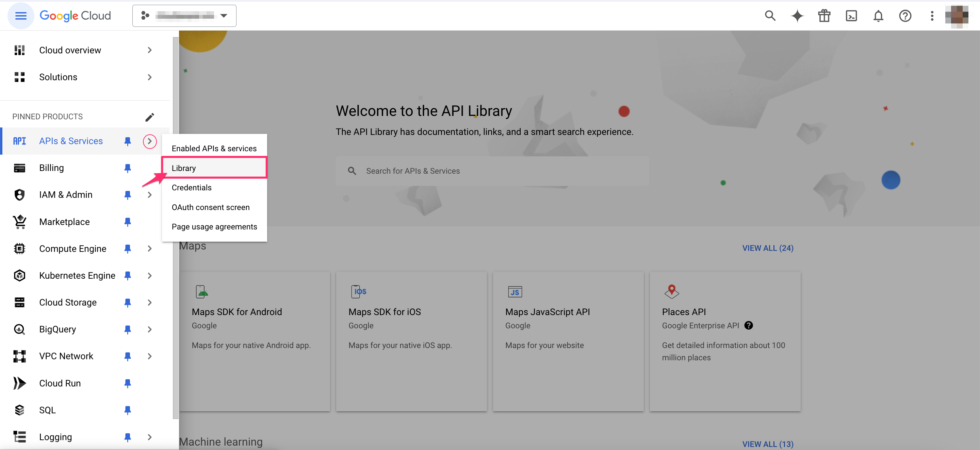Activate Cloud Shell terminal
Image resolution: width=980 pixels, height=450 pixels.
tap(851, 16)
